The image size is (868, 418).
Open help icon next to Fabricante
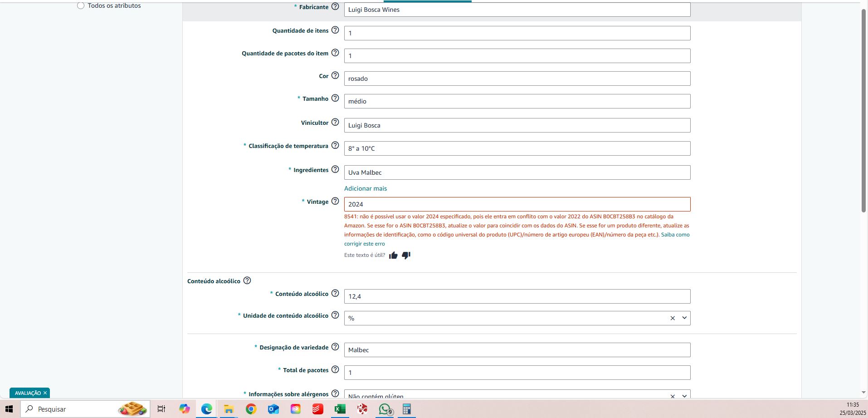335,6
